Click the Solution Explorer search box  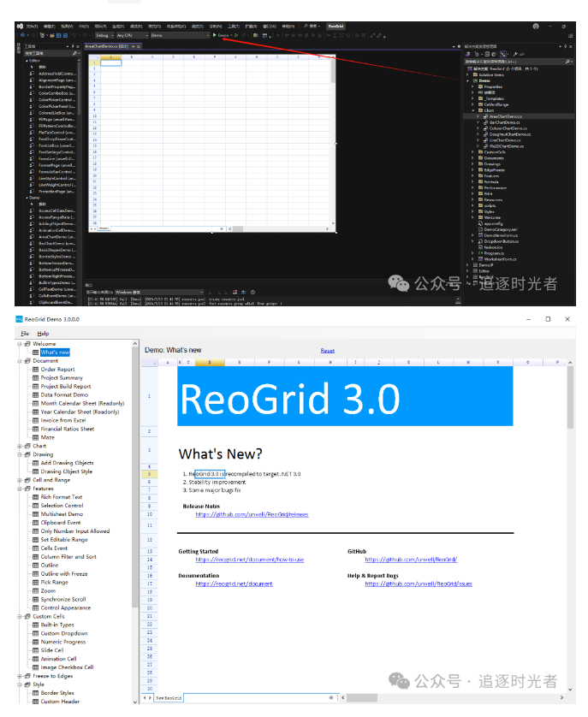click(x=518, y=62)
